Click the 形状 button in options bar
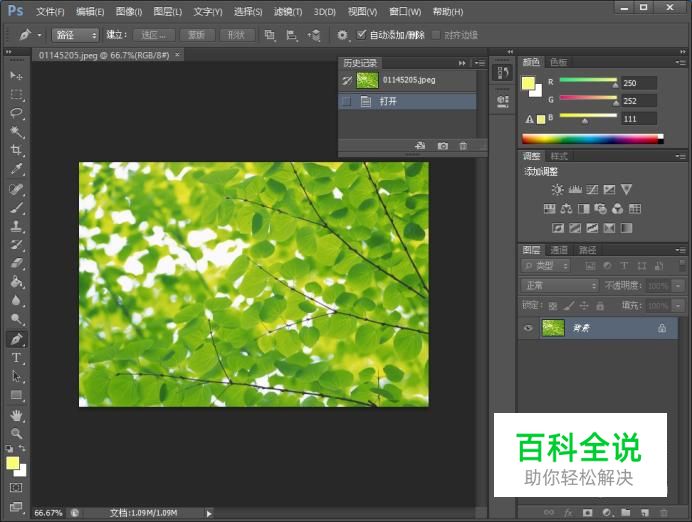Viewport: 692px width, 522px height. click(236, 35)
